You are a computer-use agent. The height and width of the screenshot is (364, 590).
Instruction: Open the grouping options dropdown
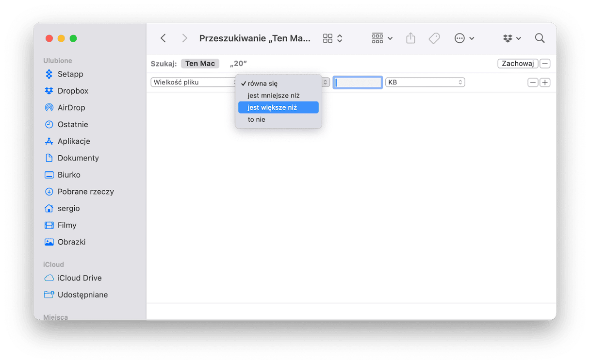[x=382, y=38]
